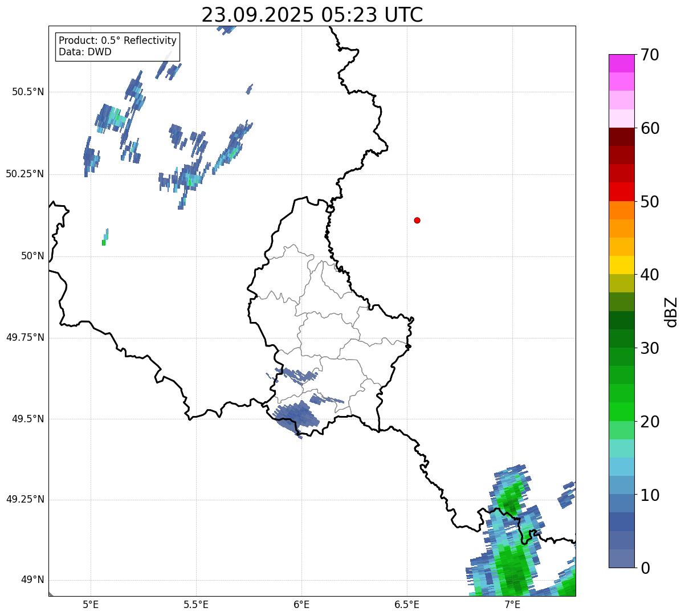
Task: Click the title 23.09.2025 05:23 UTC
Action: click(312, 15)
